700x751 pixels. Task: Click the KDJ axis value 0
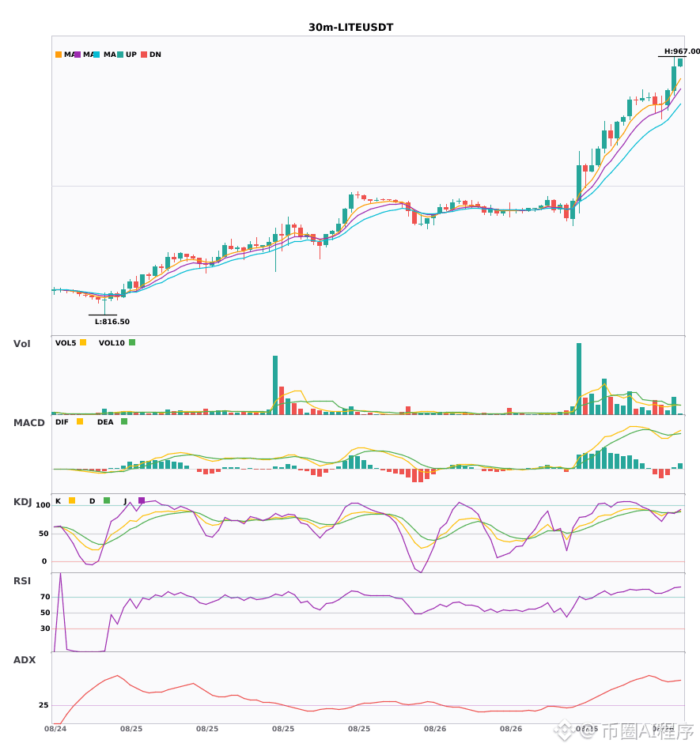tap(44, 561)
